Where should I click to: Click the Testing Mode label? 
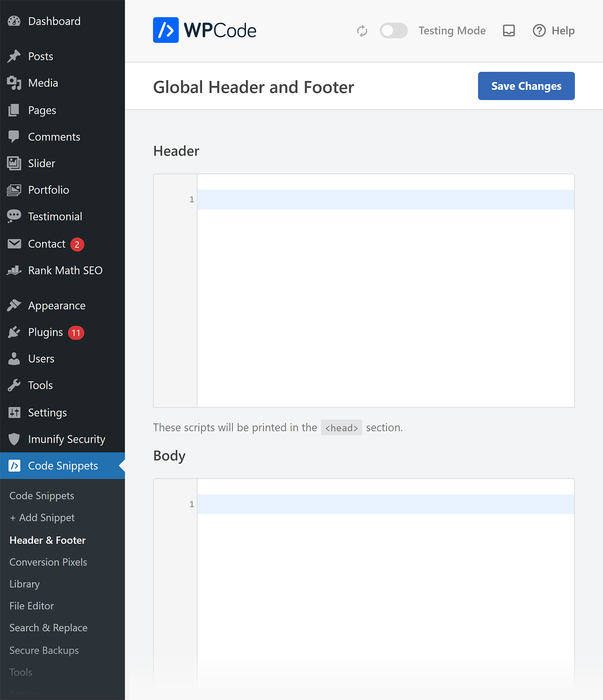[452, 31]
